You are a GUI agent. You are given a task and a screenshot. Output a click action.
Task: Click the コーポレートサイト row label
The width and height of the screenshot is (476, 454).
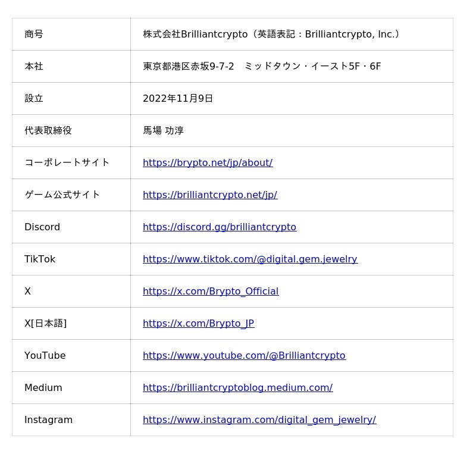coord(67,162)
